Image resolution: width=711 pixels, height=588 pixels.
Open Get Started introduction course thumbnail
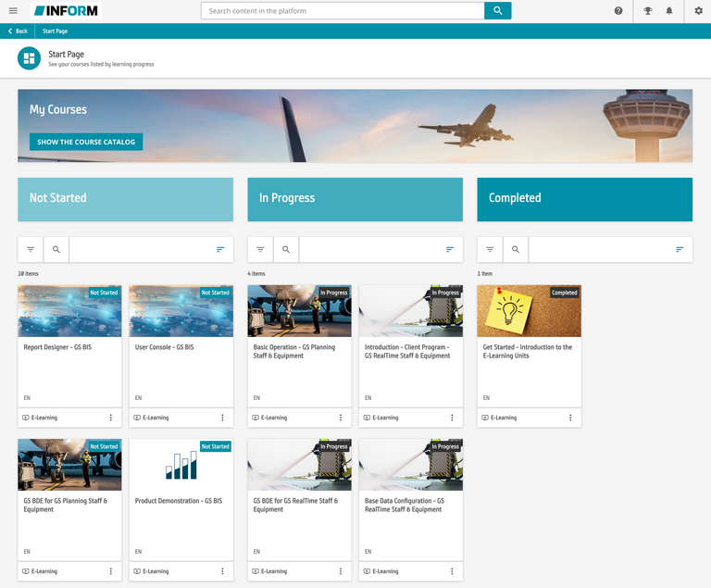point(530,311)
